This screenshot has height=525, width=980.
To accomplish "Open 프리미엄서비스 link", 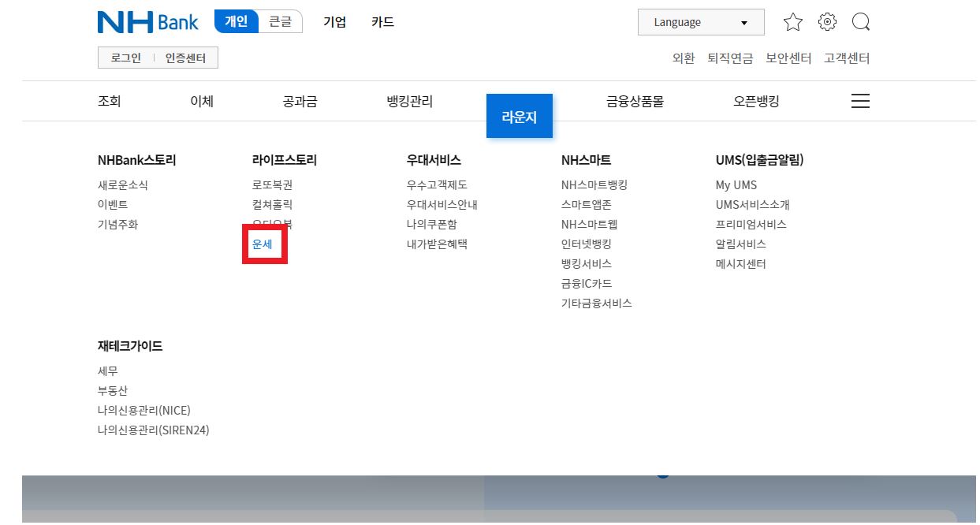I will click(x=751, y=225).
